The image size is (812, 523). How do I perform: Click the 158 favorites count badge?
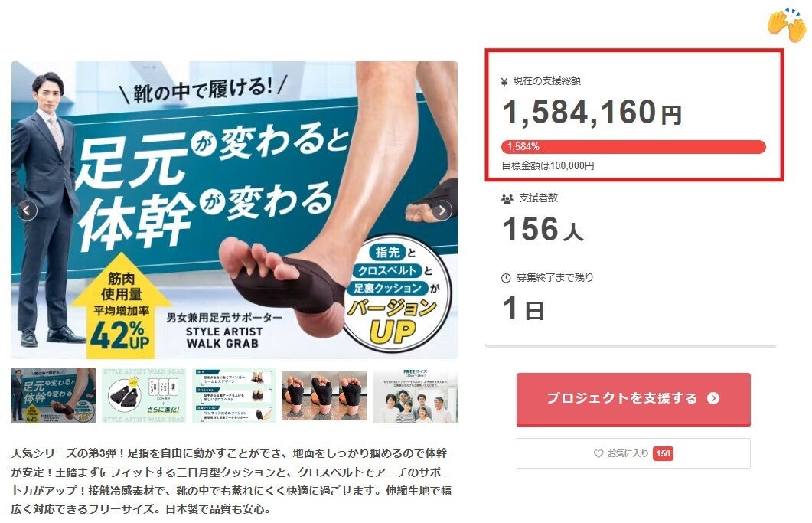point(663,453)
